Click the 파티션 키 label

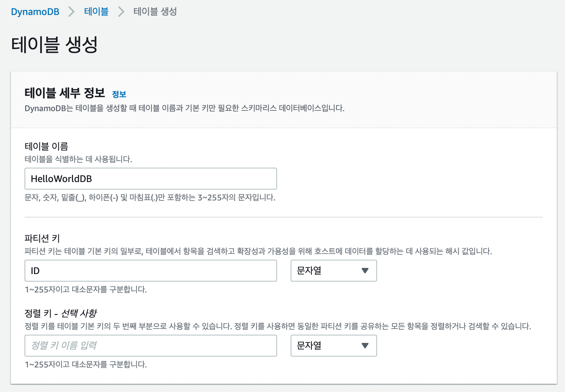tap(42, 238)
